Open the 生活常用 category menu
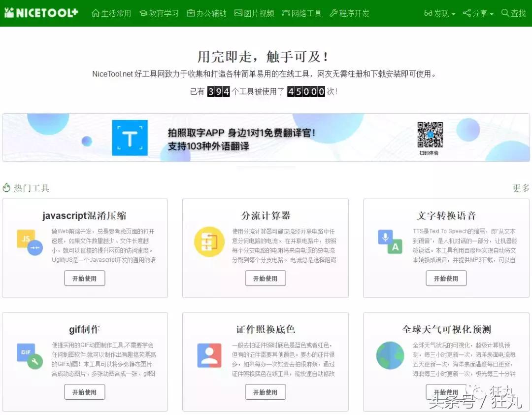The width and height of the screenshot is (532, 415). (111, 13)
